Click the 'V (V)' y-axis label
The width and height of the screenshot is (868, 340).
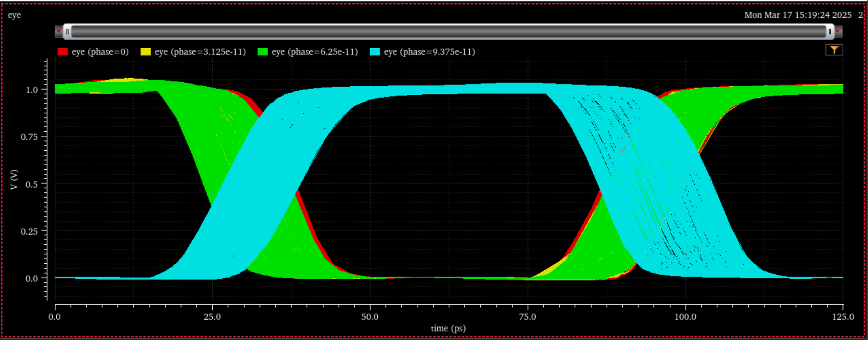pyautogui.click(x=15, y=180)
